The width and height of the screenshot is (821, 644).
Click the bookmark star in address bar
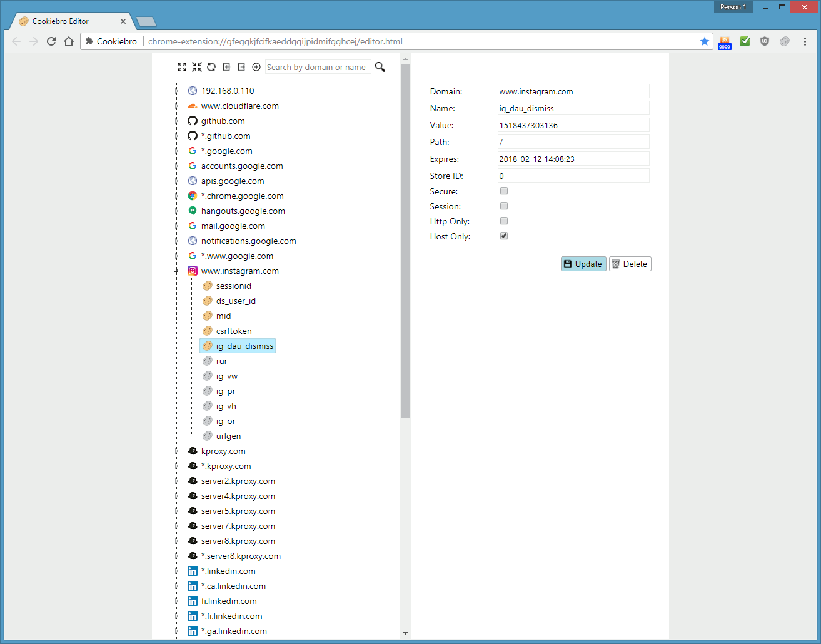click(x=705, y=41)
